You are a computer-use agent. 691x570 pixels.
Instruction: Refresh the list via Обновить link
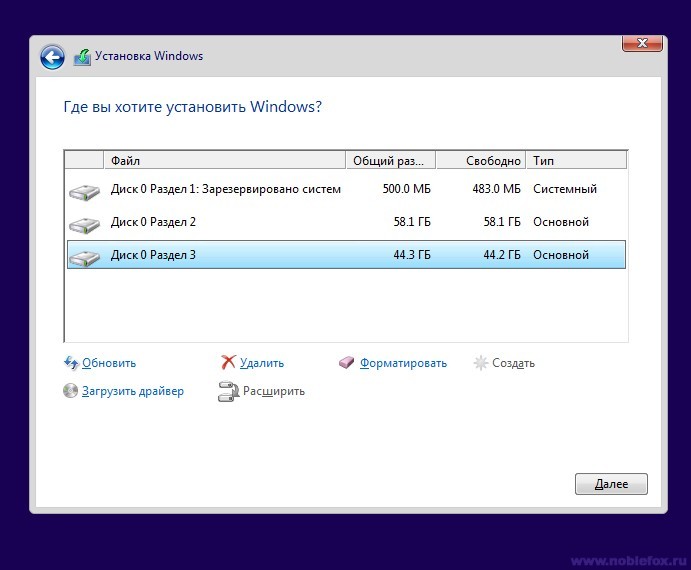point(109,363)
